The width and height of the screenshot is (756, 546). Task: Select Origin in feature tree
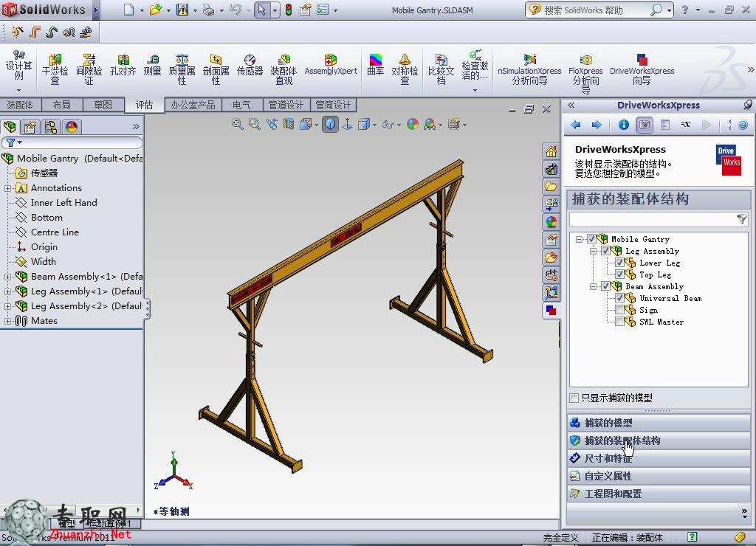tap(44, 247)
